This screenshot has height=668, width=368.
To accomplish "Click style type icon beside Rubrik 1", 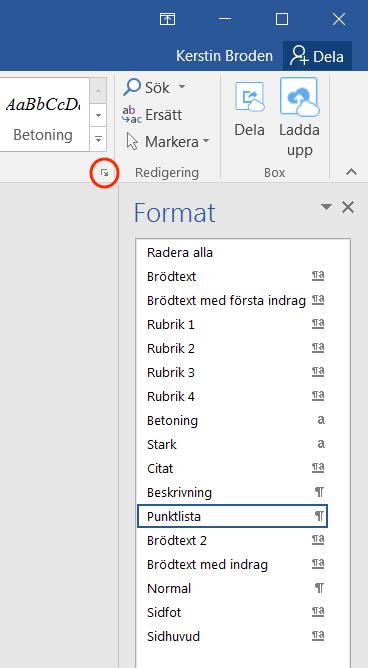I will point(318,324).
